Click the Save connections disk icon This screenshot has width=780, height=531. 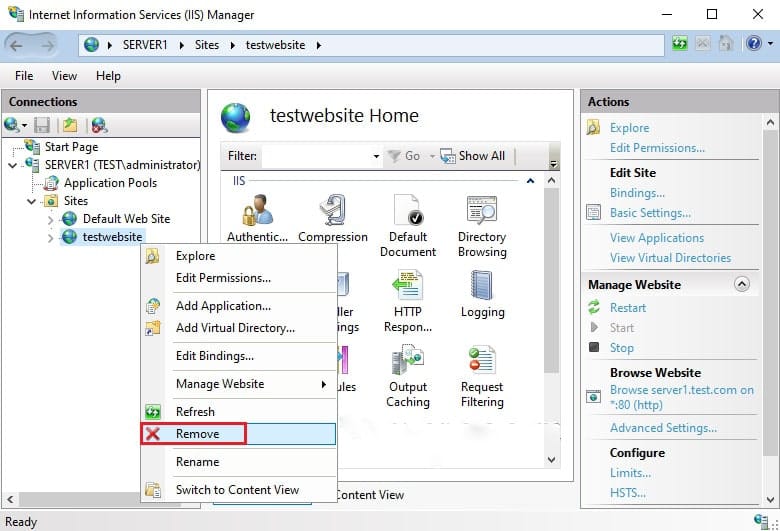42,125
